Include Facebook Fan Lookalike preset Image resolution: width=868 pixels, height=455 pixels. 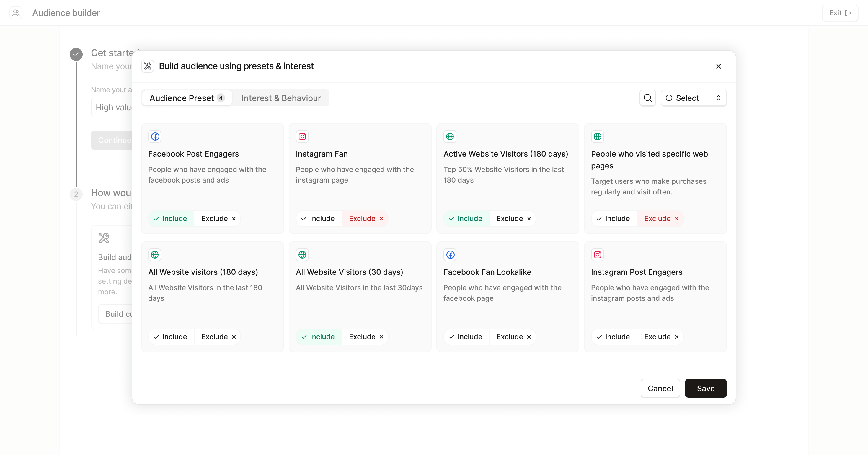pos(466,337)
